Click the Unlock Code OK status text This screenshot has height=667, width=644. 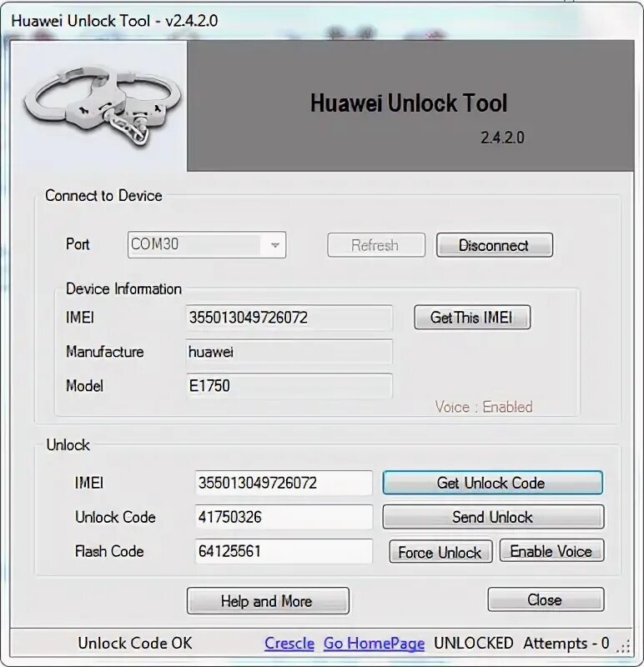point(135,643)
